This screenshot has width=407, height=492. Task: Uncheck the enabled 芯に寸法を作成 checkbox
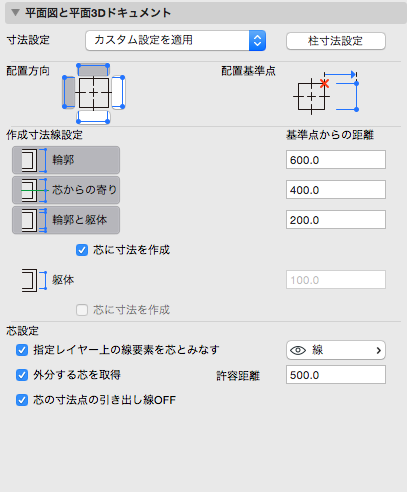[82, 250]
